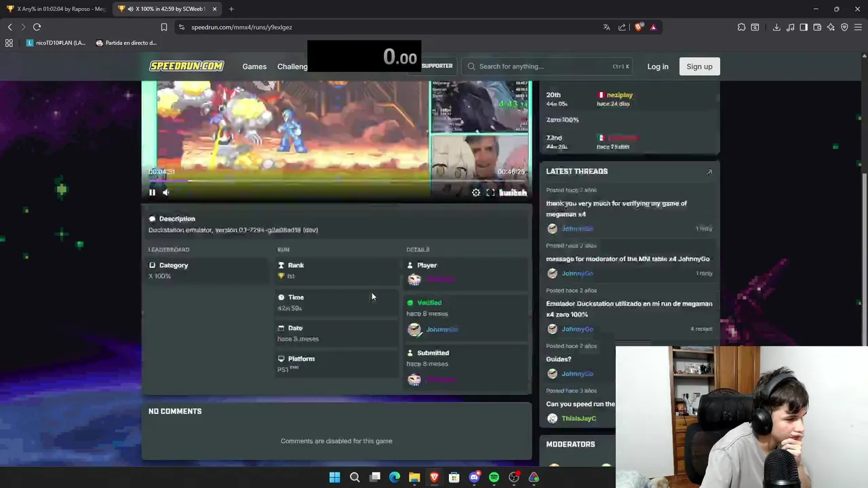The height and width of the screenshot is (488, 868).
Task: Open Brave VPN shield icon
Action: (844, 27)
